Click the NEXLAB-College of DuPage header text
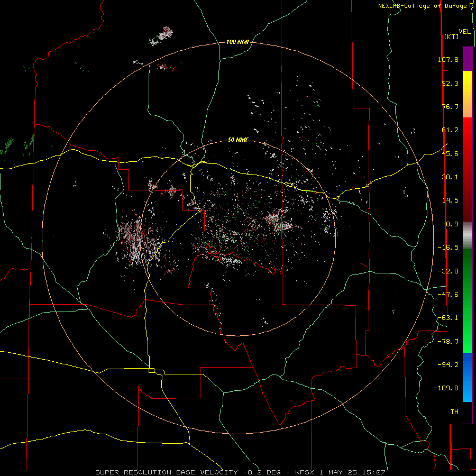Viewport: 476px width, 476px height. pyautogui.click(x=423, y=6)
